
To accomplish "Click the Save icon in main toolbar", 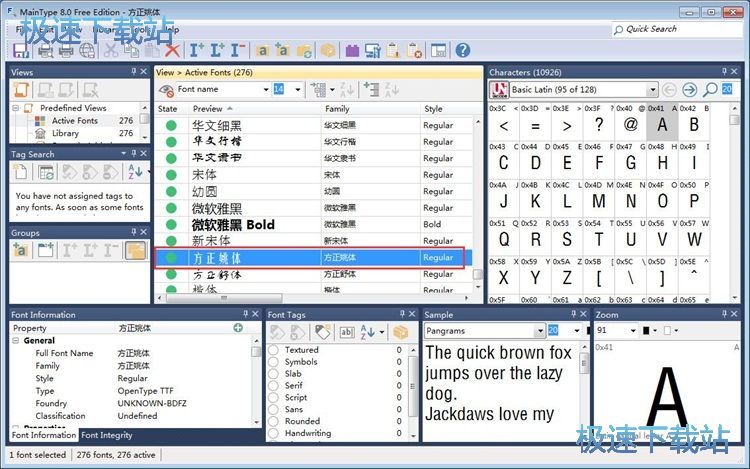I will [21, 50].
